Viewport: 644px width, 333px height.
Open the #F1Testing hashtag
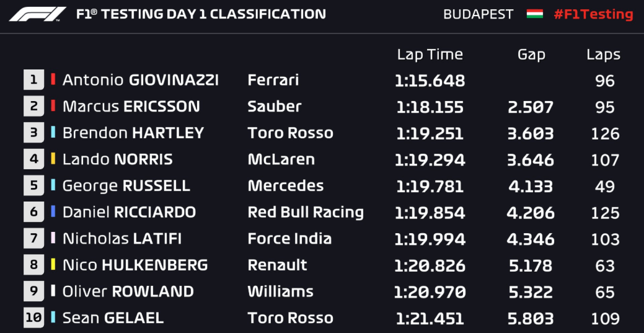pyautogui.click(x=593, y=14)
